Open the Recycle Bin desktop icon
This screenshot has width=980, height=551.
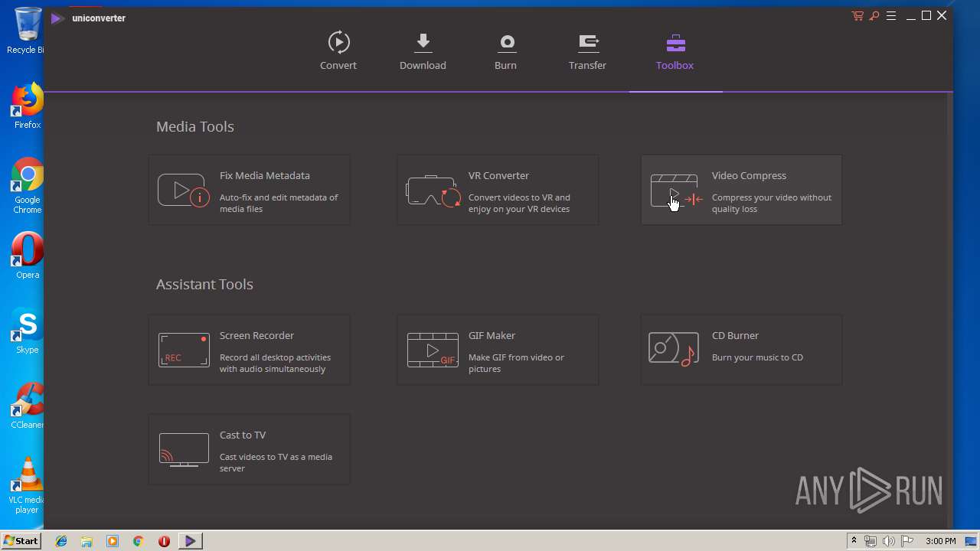[x=28, y=31]
